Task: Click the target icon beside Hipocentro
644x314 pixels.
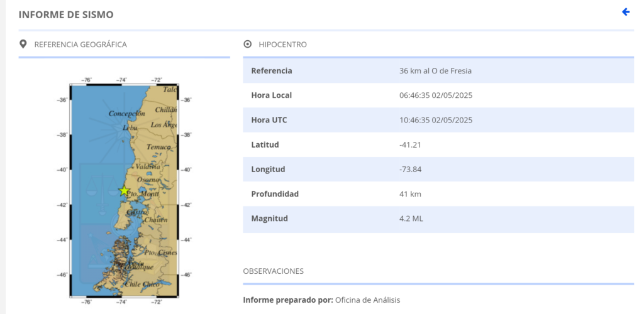Action: pos(247,44)
